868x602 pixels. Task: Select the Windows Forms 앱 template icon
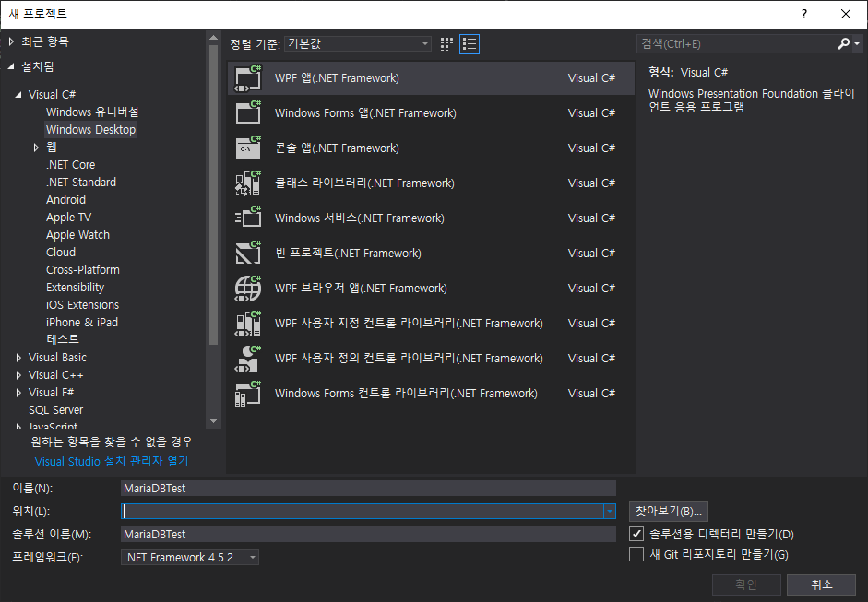(x=248, y=112)
